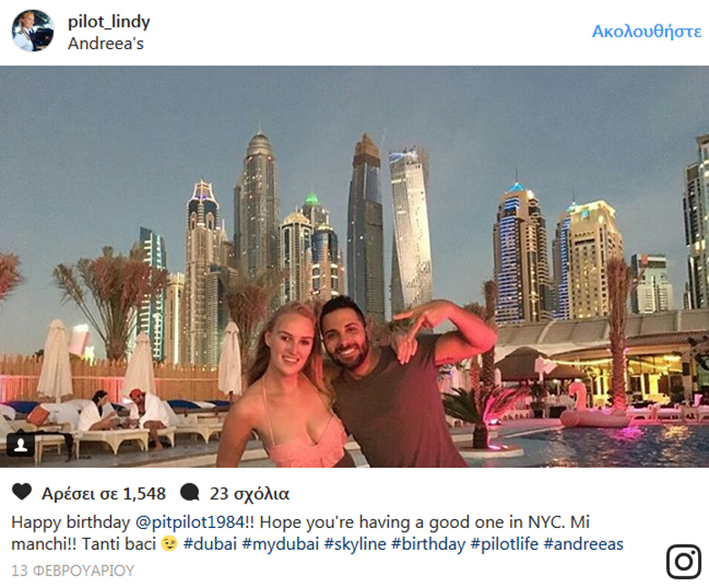
Task: Open the #pilotlife hashtag
Action: pos(504,543)
